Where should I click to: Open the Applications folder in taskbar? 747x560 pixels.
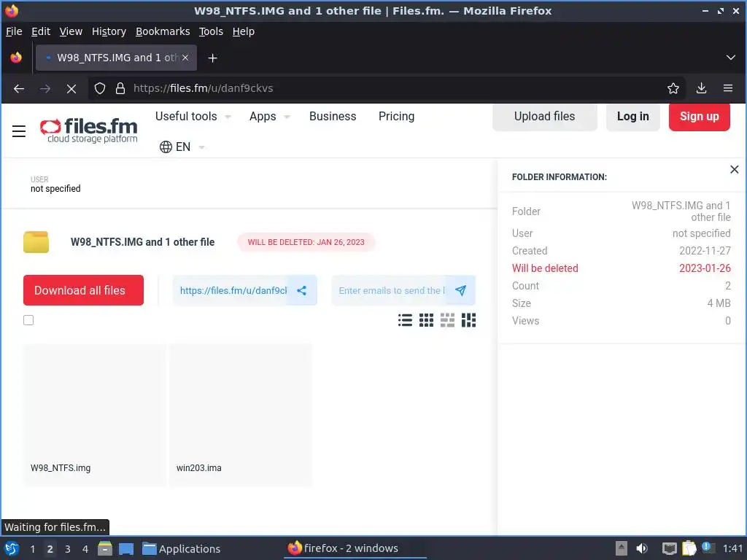click(x=182, y=548)
